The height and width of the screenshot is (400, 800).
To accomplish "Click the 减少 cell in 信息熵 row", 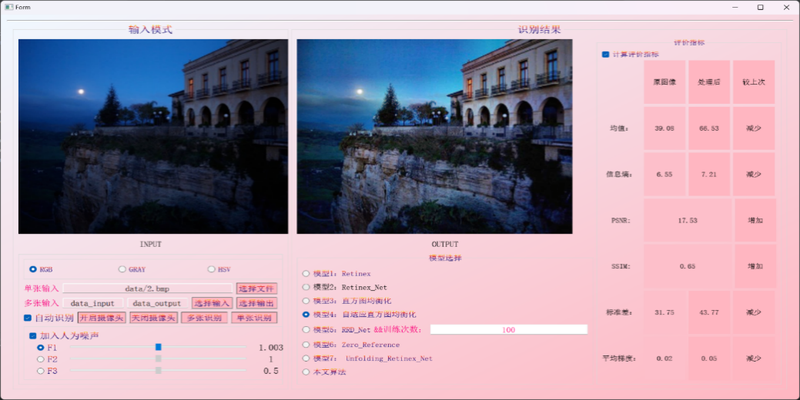I will tap(754, 174).
